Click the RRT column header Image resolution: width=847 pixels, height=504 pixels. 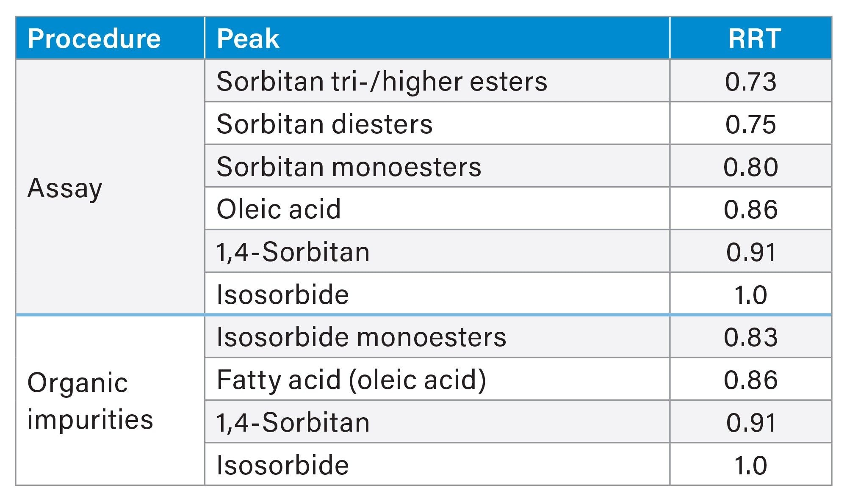point(754,39)
